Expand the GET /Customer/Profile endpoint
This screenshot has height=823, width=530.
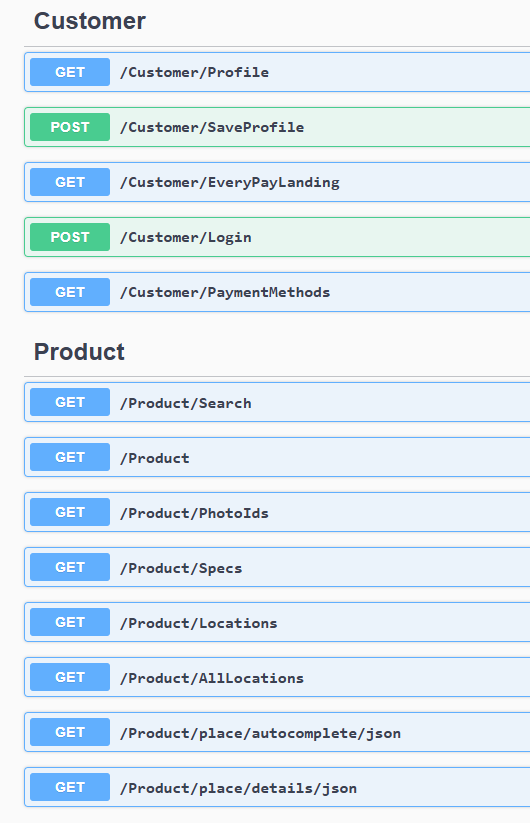coord(277,72)
